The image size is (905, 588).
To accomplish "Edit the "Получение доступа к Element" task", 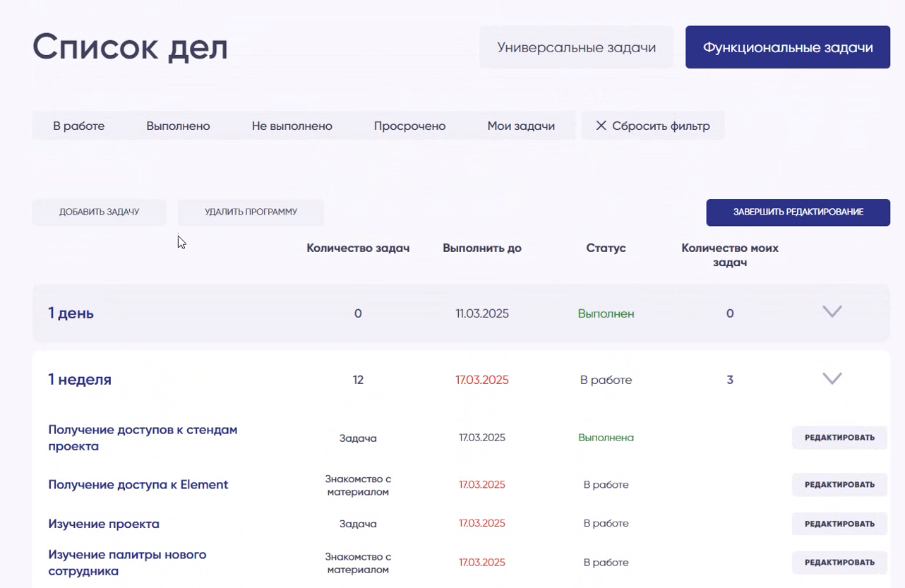I will 839,484.
